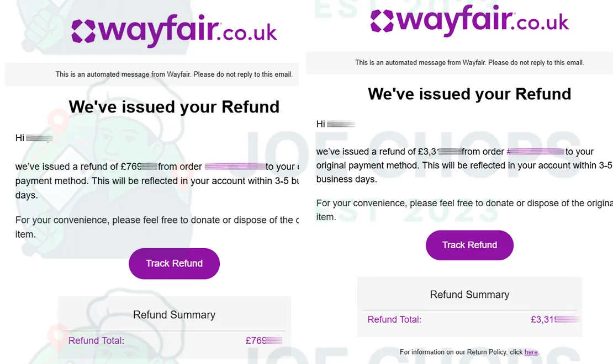
Task: Click the Track Refund button in the left email
Action: (174, 264)
